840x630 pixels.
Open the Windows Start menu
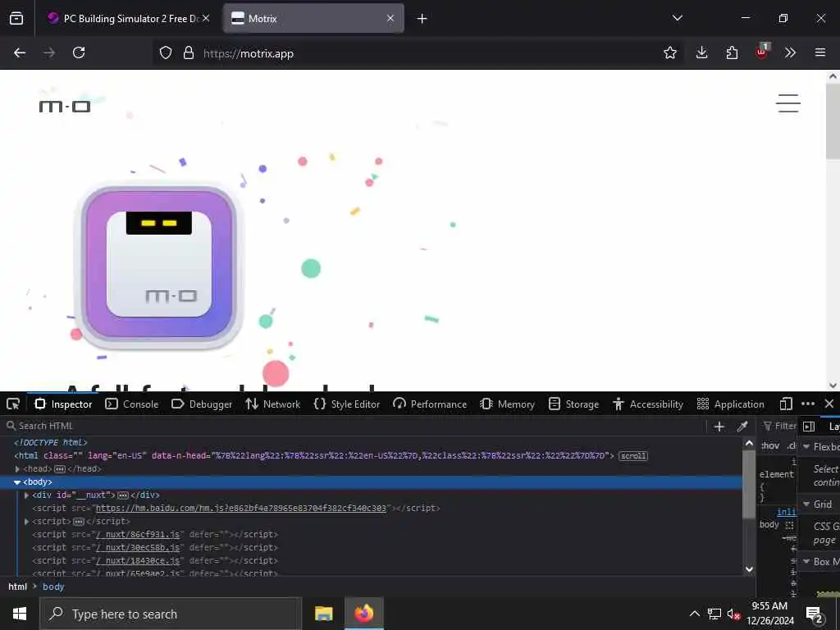(20, 614)
